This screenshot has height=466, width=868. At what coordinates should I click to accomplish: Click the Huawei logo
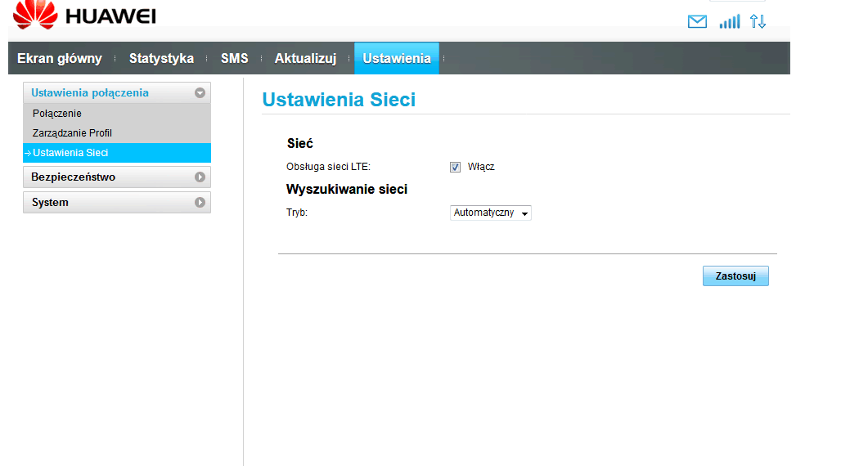84,15
